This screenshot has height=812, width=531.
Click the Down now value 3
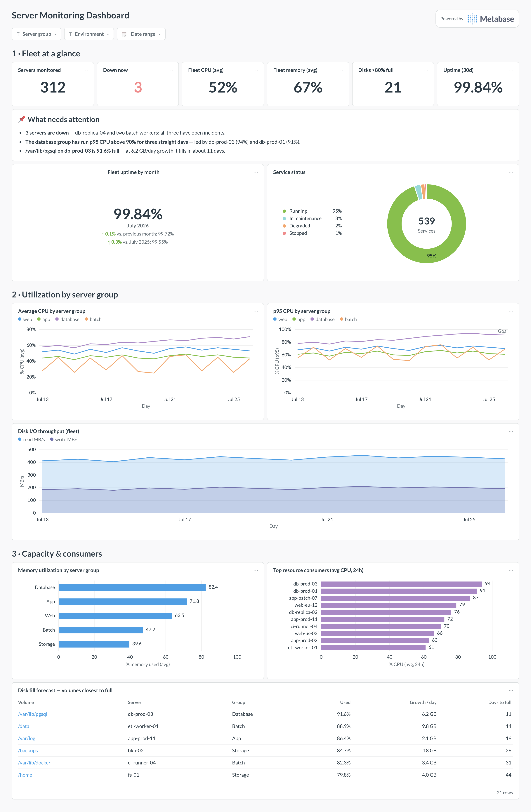[x=138, y=87]
